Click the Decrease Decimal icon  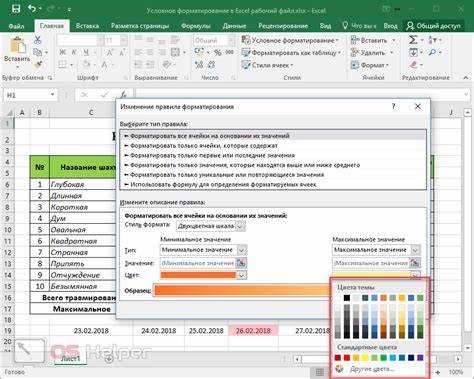211,65
